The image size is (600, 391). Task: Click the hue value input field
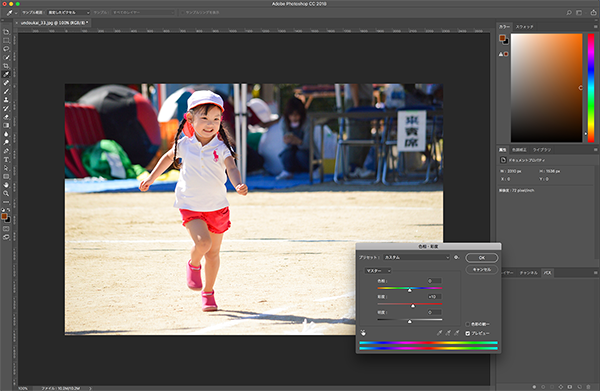tap(434, 281)
